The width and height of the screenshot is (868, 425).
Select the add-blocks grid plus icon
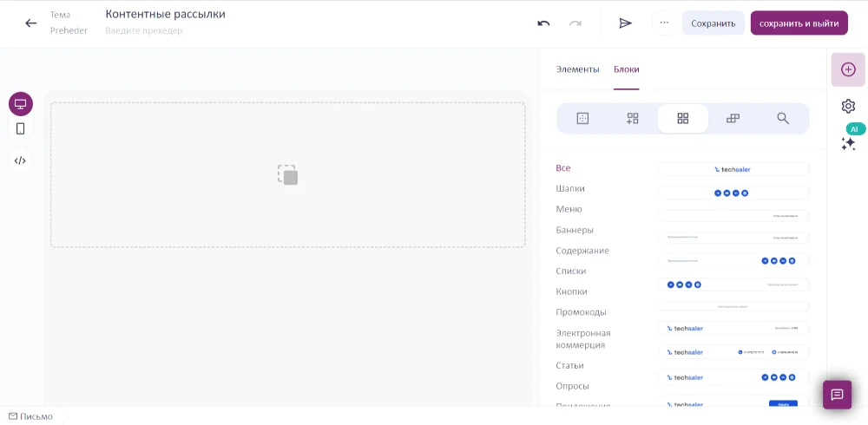(x=632, y=118)
